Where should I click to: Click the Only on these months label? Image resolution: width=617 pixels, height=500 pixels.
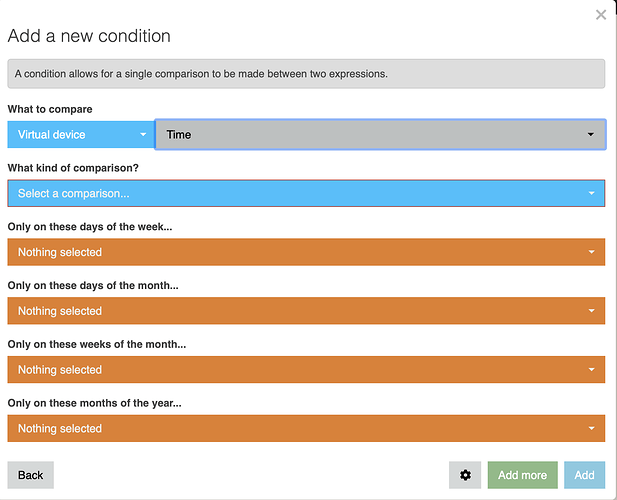pos(94,403)
